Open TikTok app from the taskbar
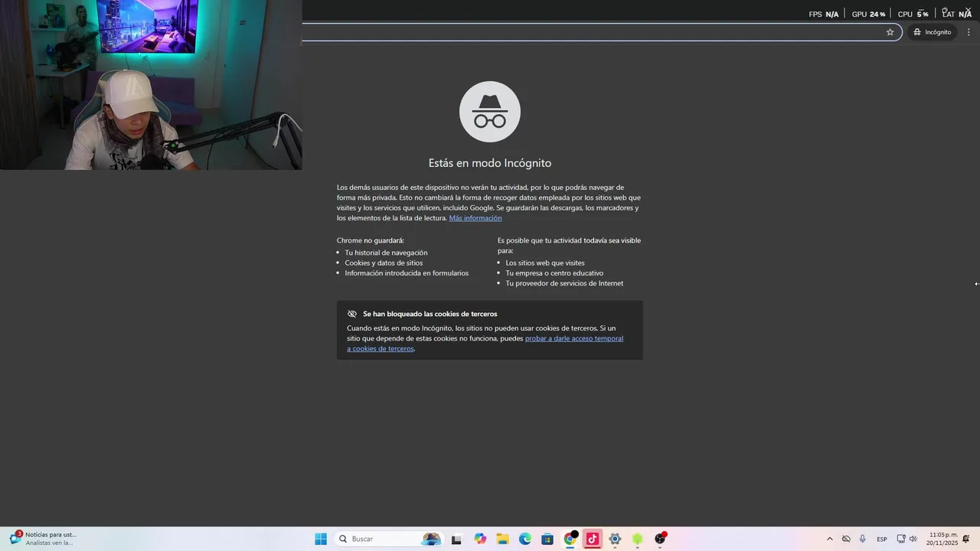 [x=592, y=539]
